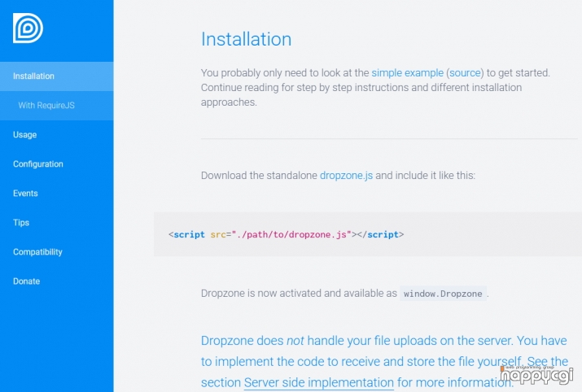Click the script src code snippet
The image size is (582, 392).
pos(287,234)
